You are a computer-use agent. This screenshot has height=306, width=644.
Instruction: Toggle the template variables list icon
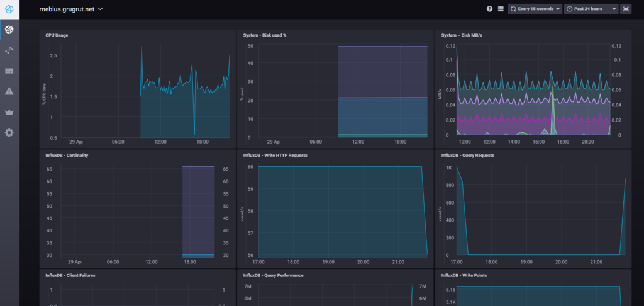click(501, 9)
